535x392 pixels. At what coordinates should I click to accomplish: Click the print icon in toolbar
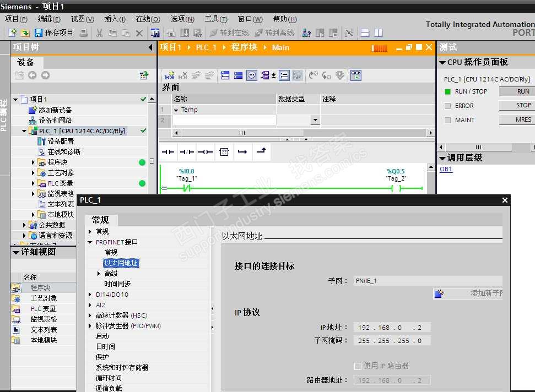point(84,32)
